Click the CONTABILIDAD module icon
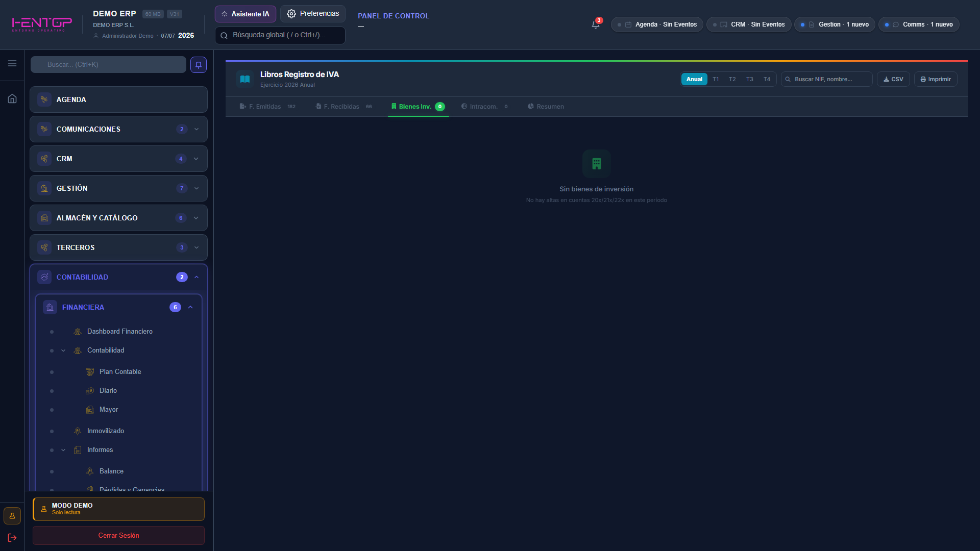 coord(44,277)
